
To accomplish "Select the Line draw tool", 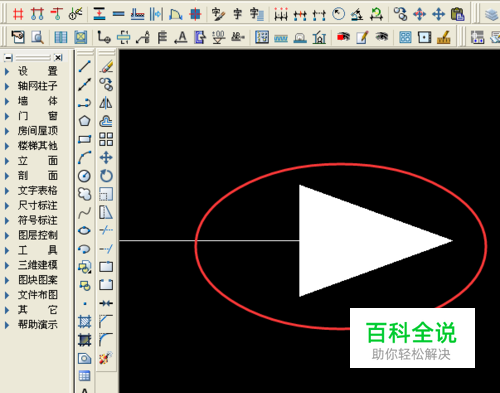I will click(85, 66).
